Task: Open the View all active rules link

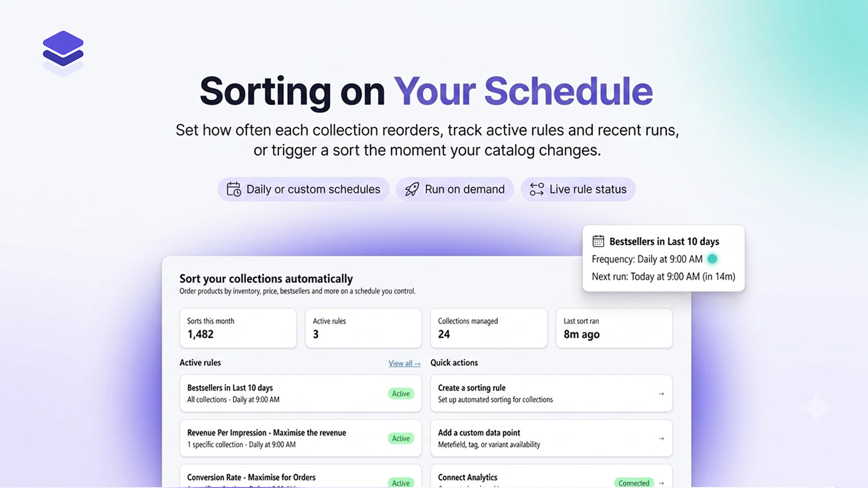Action: tap(404, 363)
